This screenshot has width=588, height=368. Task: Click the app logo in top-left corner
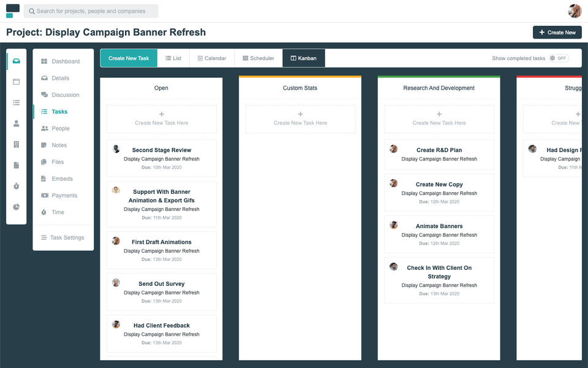coord(13,11)
